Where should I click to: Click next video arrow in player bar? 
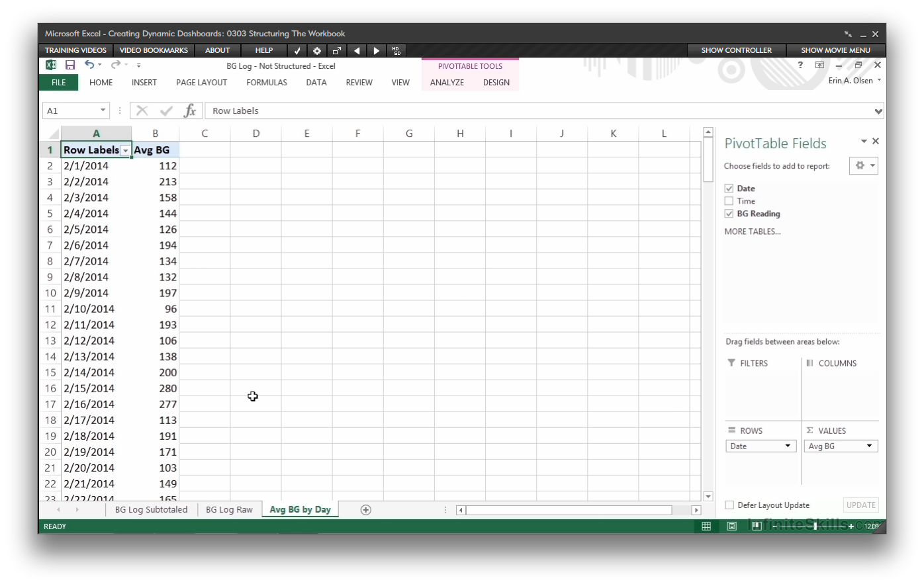(x=376, y=50)
